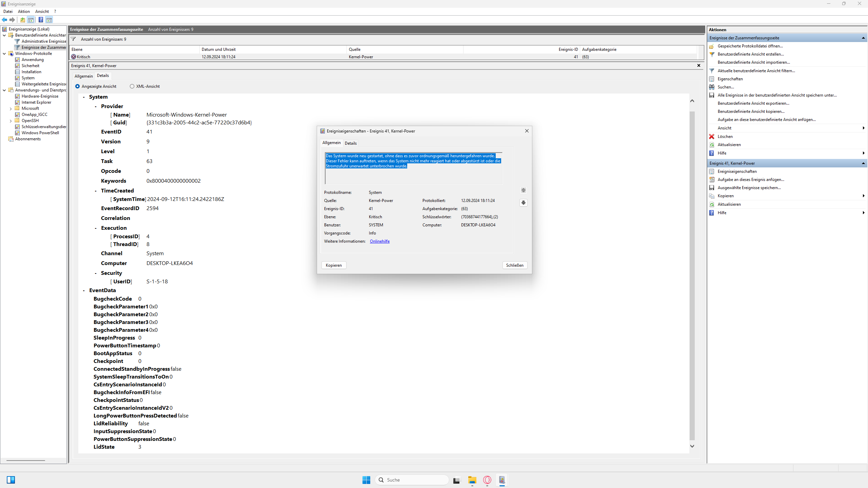The image size is (868, 488).
Task: Open Windows Start menu
Action: coord(366,480)
